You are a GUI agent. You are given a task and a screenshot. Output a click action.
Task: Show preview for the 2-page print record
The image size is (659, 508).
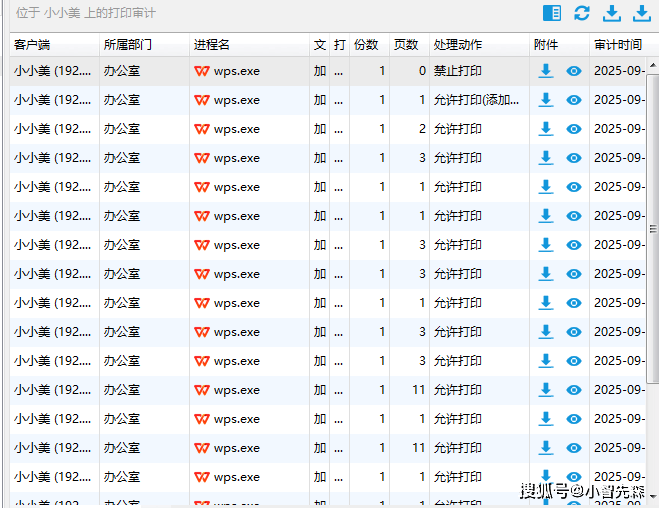pos(574,129)
